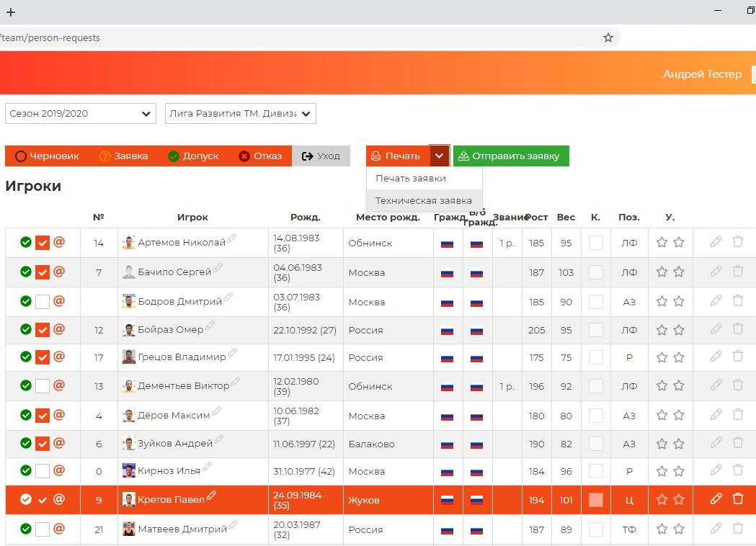The width and height of the screenshot is (756, 546).
Task: Click the @ email icon for Бачило Сергей
Action: [x=59, y=272]
